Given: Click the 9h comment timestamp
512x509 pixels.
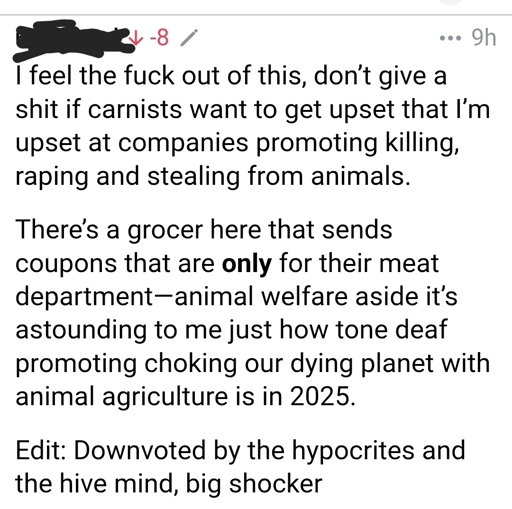Looking at the screenshot, I should 484,38.
